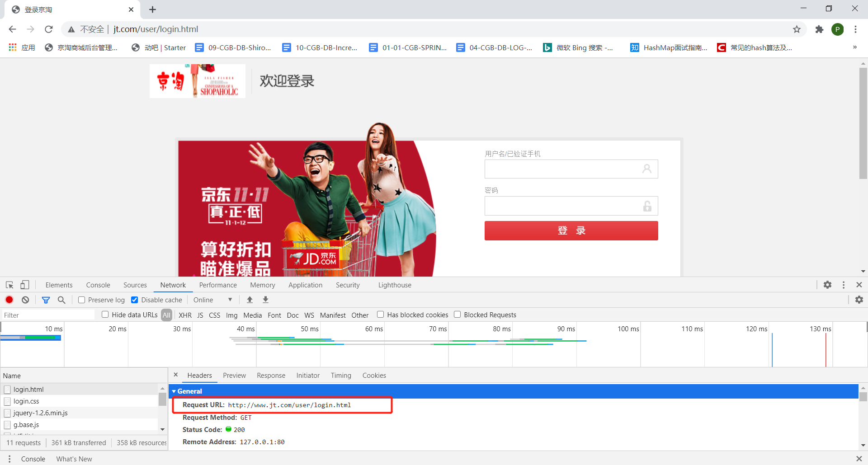Show hidden bookmarks overflow chevron
The image size is (868, 465).
[x=854, y=47]
